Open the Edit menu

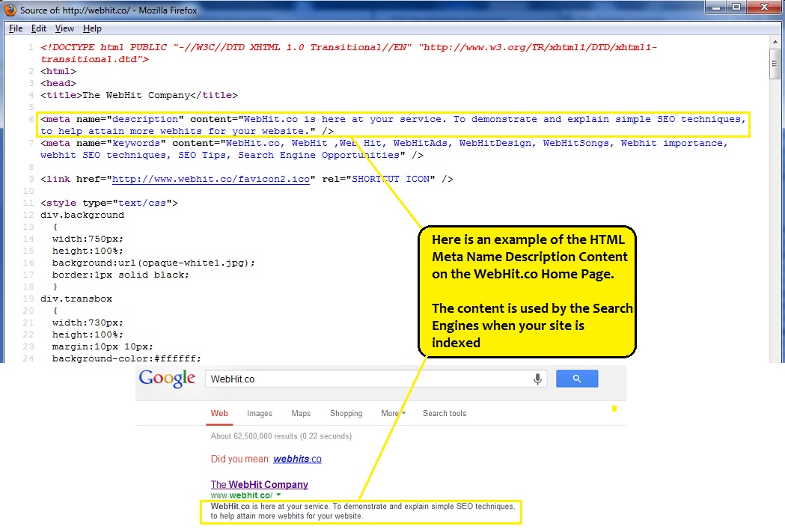tap(39, 28)
